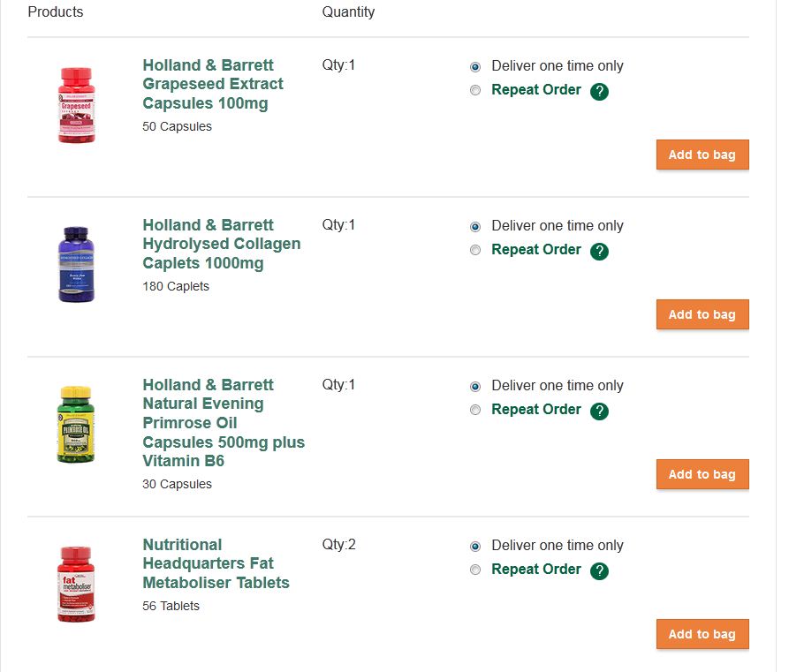Open the Grapeseed Extract bottle image
789x672 pixels.
[76, 105]
